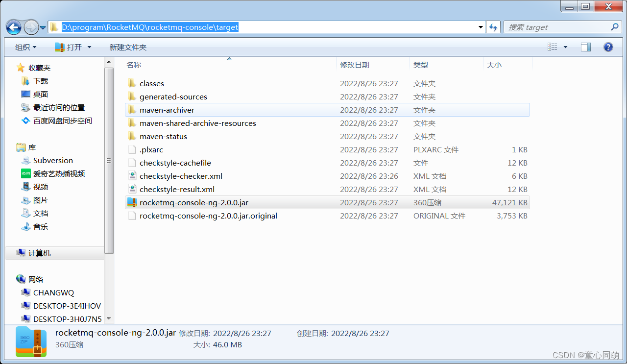The width and height of the screenshot is (627, 364).
Task: Select 库 in navigation pane
Action: point(32,147)
